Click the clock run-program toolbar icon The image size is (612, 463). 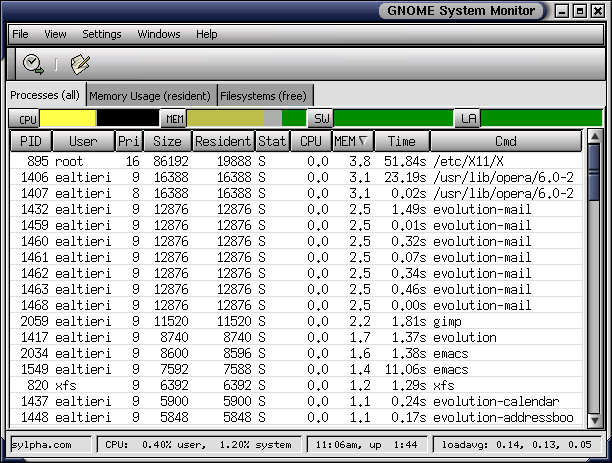point(33,64)
